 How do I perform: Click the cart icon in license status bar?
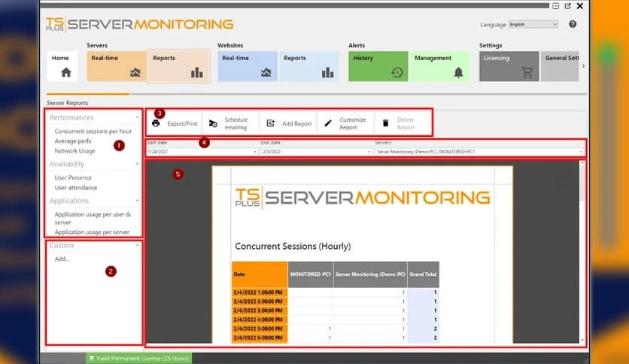[x=92, y=358]
